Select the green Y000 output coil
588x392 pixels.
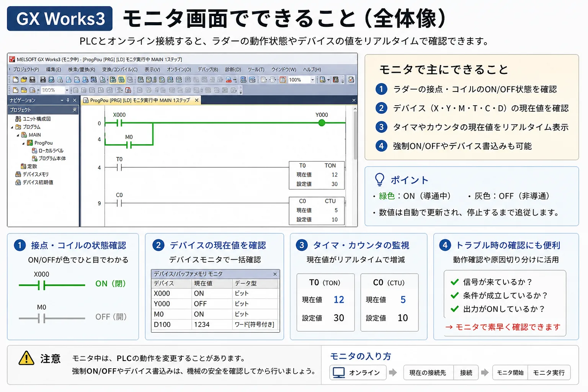pos(322,123)
